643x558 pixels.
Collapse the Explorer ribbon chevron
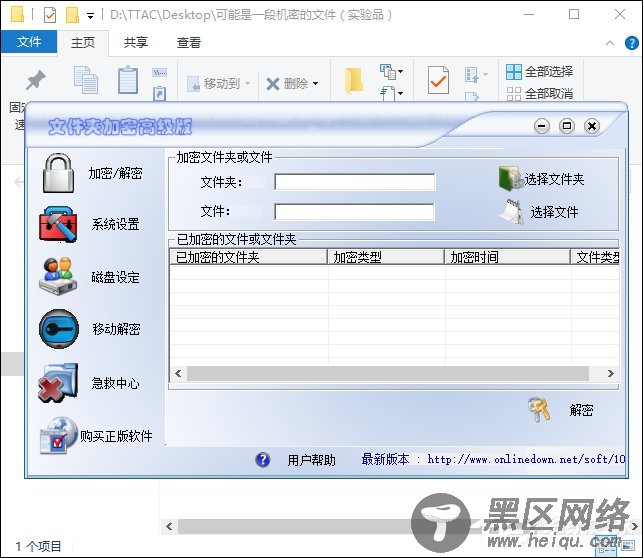[610, 43]
